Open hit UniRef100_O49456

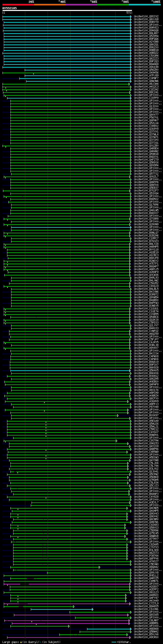click(x=146, y=73)
